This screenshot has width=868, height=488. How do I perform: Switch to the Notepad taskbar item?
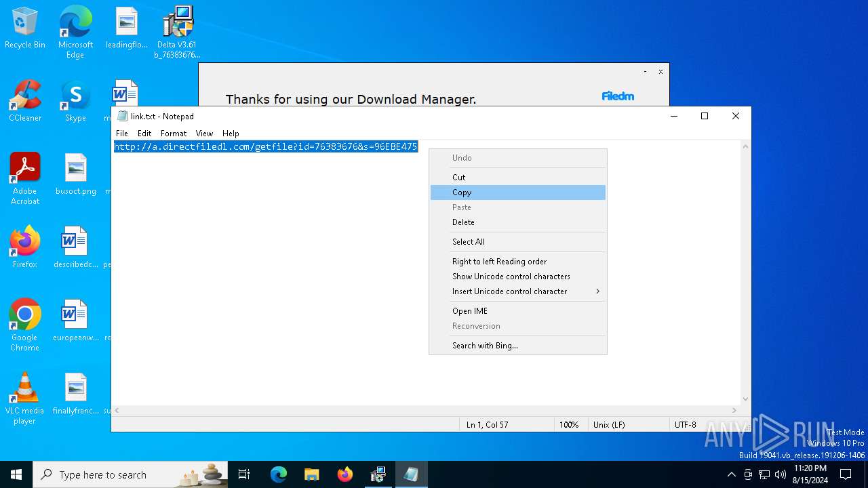click(x=411, y=474)
